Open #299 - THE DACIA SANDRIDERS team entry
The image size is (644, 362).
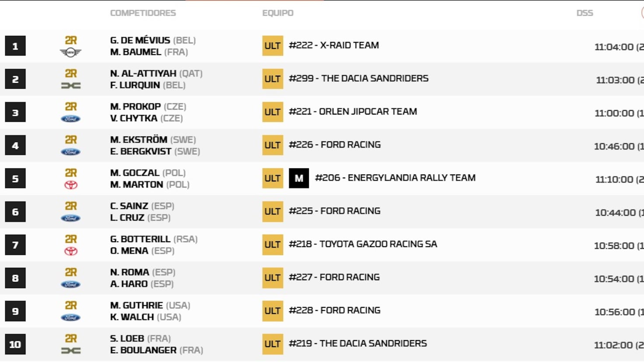(358, 79)
